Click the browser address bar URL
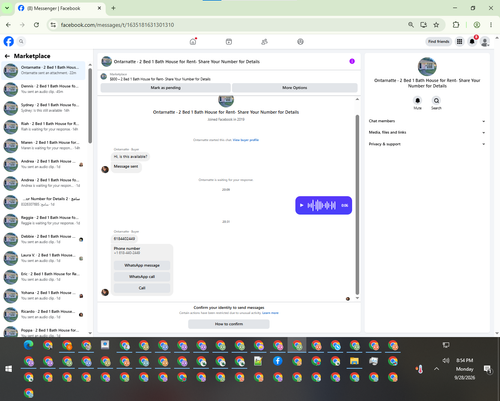 [x=117, y=25]
